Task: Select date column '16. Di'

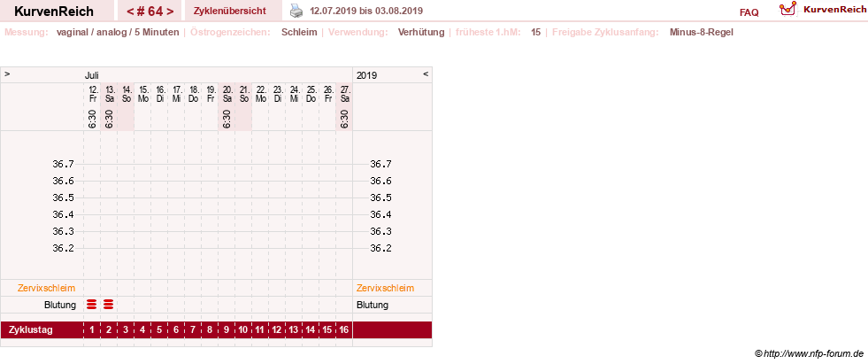Action: coord(159,94)
